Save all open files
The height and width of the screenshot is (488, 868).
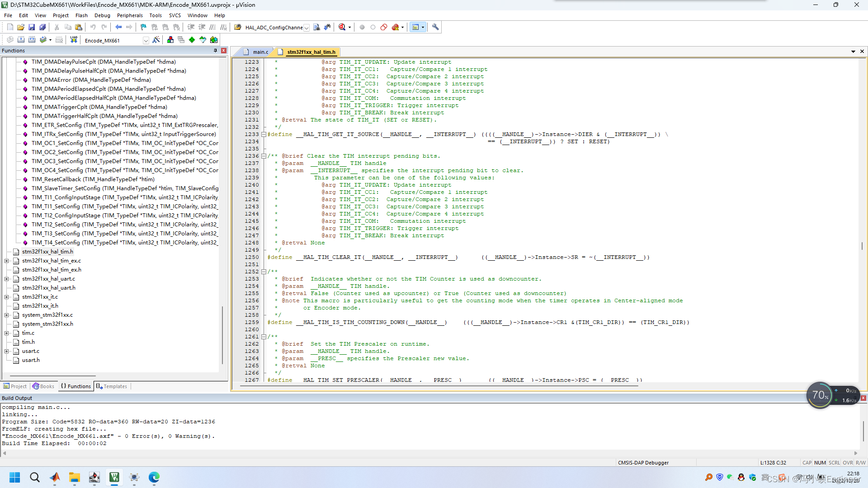pos(42,27)
